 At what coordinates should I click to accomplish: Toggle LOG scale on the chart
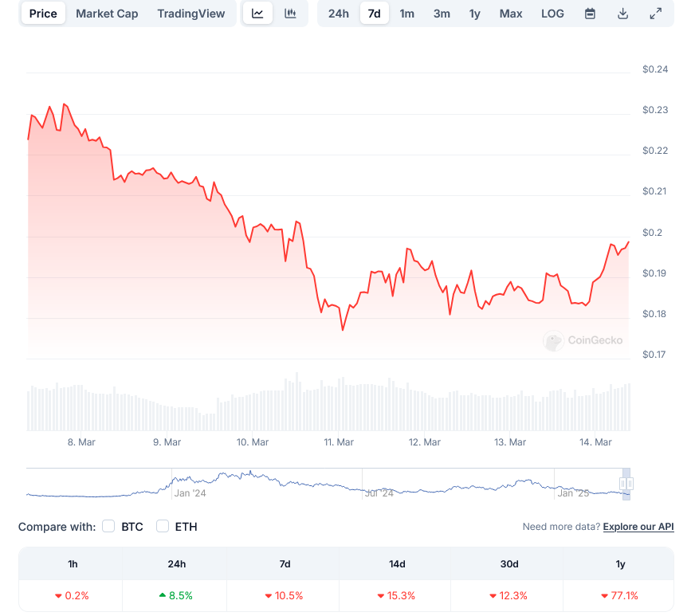coord(552,14)
